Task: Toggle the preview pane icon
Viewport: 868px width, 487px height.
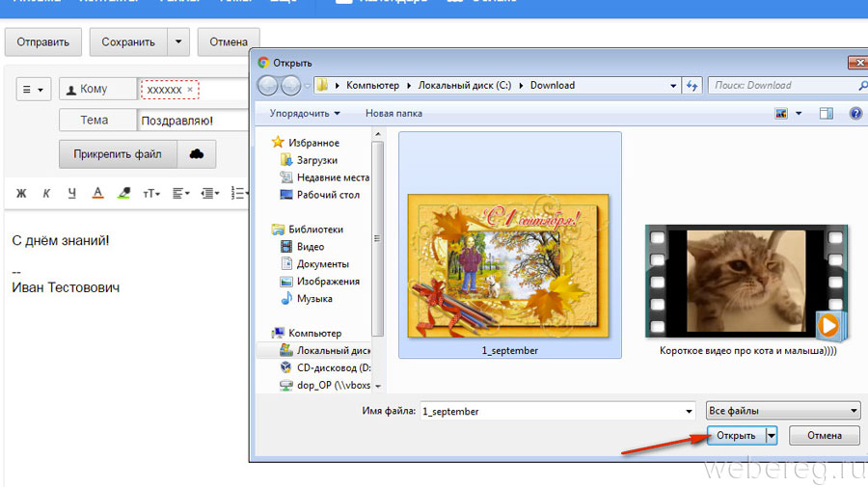Action: [826, 114]
